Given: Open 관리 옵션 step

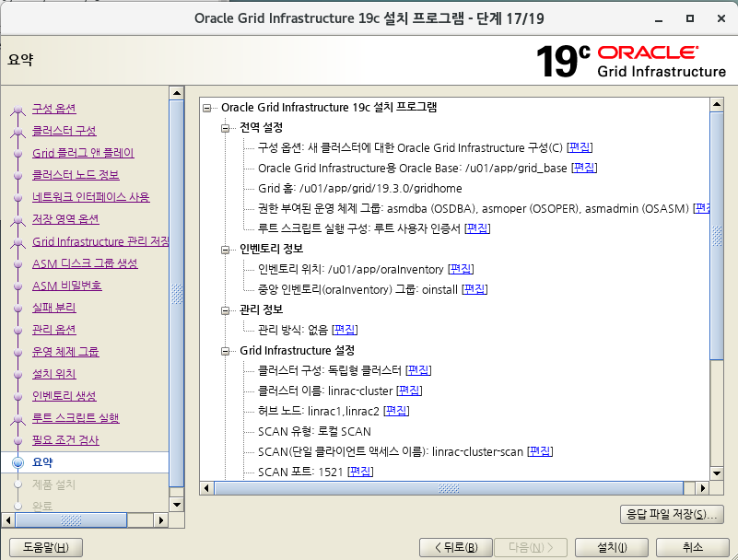Looking at the screenshot, I should point(54,330).
